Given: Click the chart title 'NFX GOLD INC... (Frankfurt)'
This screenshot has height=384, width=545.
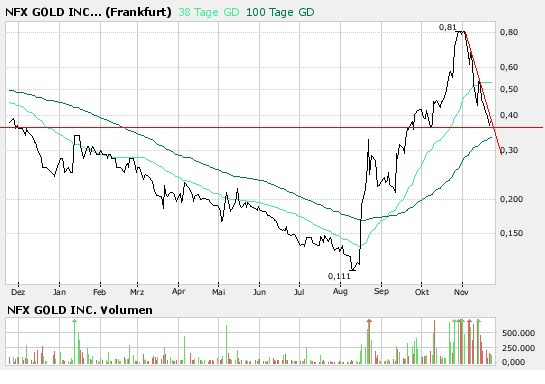Looking at the screenshot, I should (88, 12).
